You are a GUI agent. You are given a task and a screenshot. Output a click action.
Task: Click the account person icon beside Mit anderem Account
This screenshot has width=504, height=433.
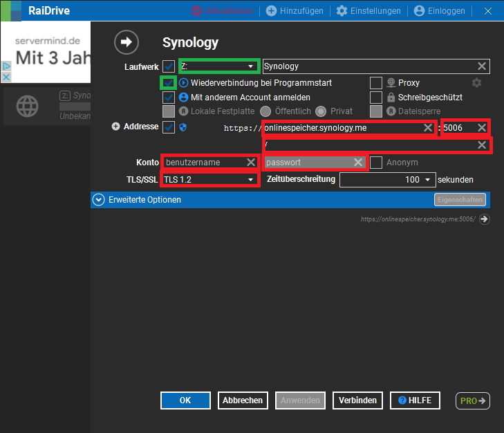coord(183,97)
